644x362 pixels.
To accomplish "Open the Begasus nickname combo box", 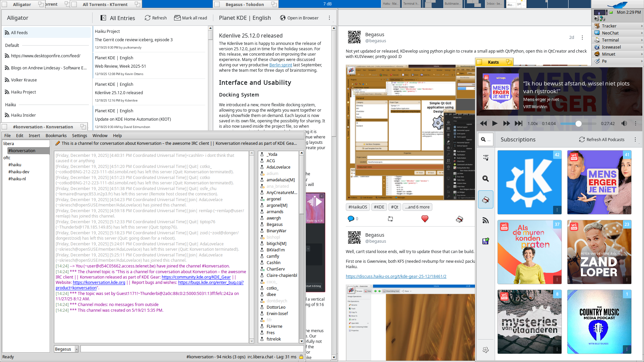I will click(x=66, y=349).
